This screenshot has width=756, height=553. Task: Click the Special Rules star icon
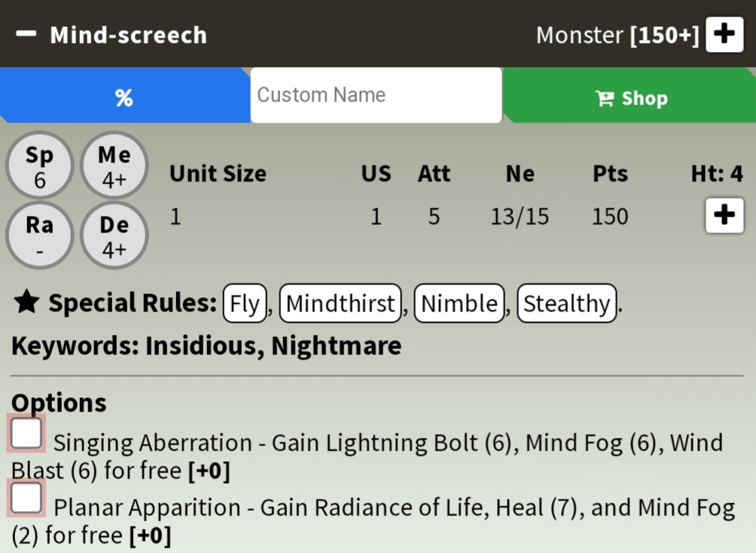26,302
